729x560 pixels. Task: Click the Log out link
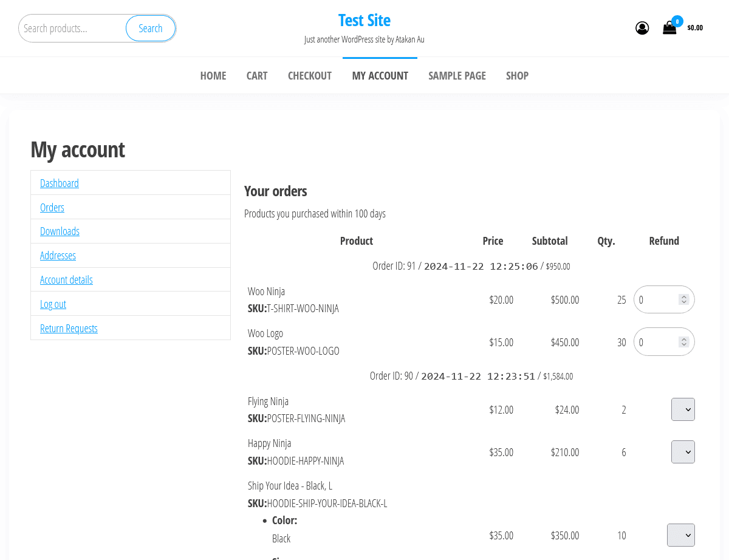[53, 304]
